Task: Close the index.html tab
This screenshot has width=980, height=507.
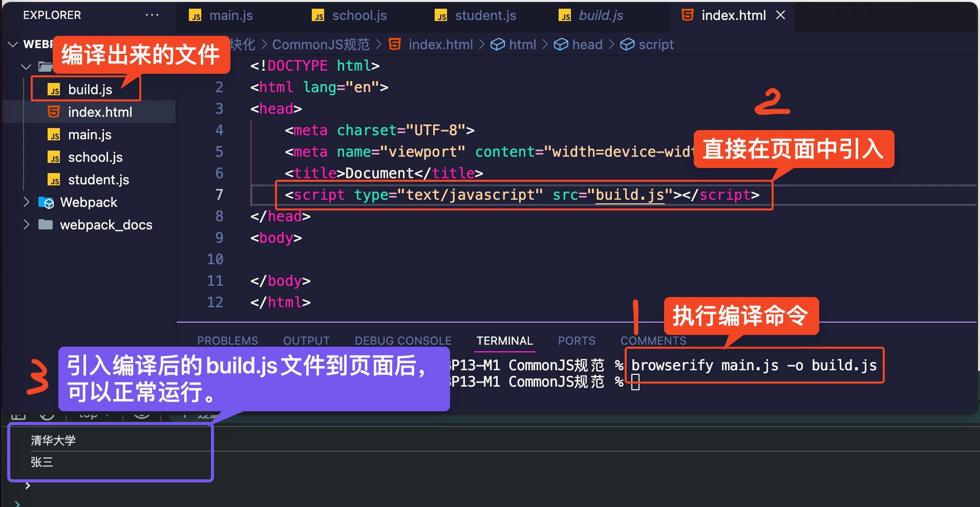Action: (x=780, y=15)
